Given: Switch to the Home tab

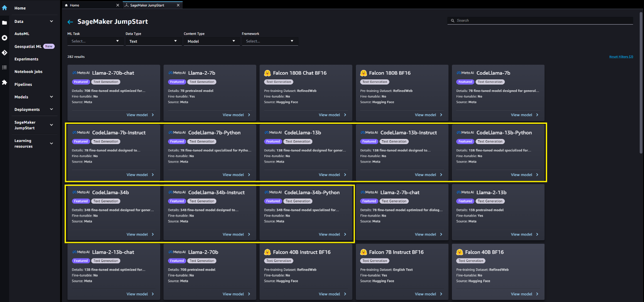Looking at the screenshot, I should pos(92,5).
